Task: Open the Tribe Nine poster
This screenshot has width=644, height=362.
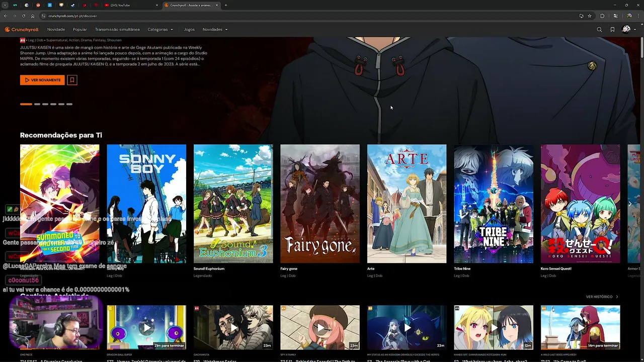Action: (x=494, y=204)
